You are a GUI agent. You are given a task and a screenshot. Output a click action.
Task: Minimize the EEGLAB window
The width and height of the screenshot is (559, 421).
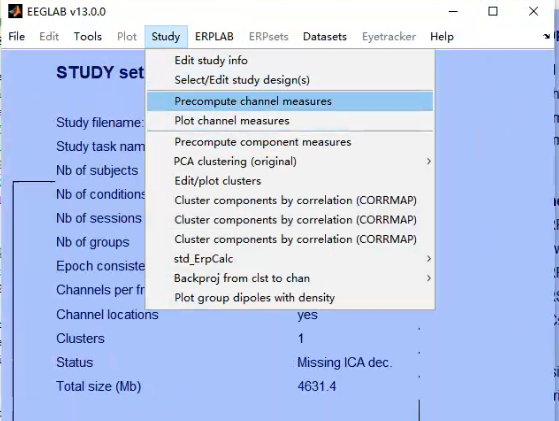[453, 11]
